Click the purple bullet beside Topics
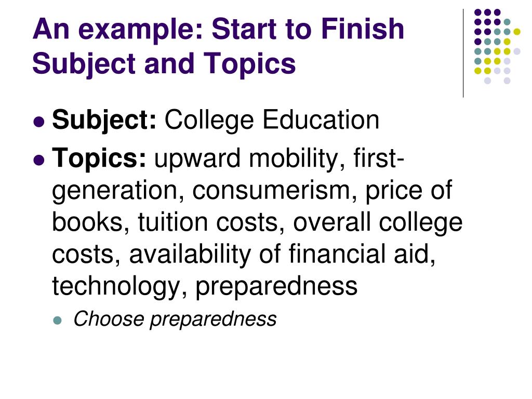The height and width of the screenshot is (399, 532). point(39,159)
